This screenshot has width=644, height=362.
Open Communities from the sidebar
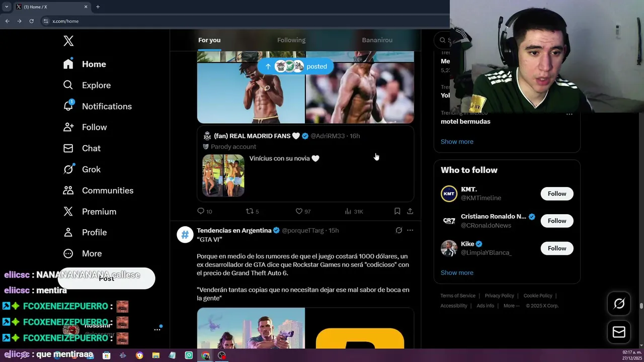pos(98,191)
